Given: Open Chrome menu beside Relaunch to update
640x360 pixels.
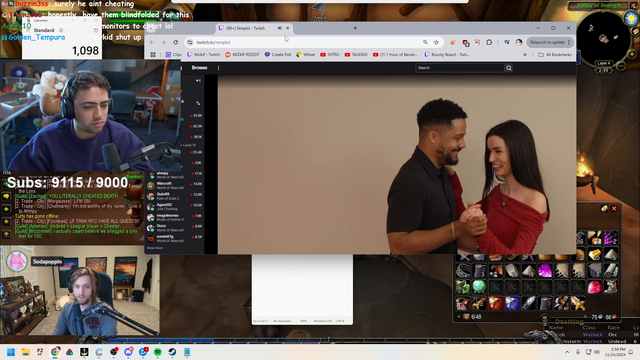Looking at the screenshot, I should point(569,42).
